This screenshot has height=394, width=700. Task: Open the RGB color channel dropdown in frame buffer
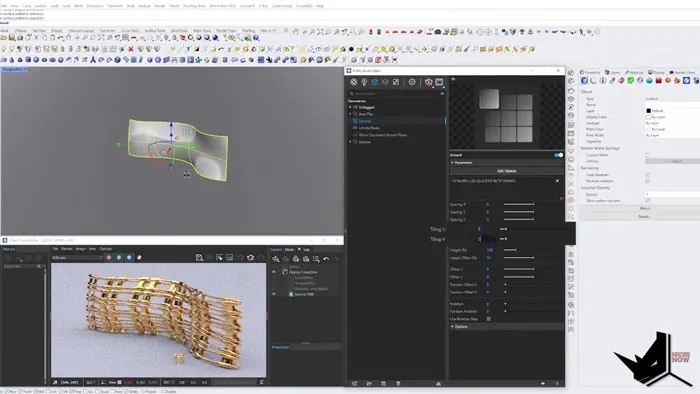(77, 257)
